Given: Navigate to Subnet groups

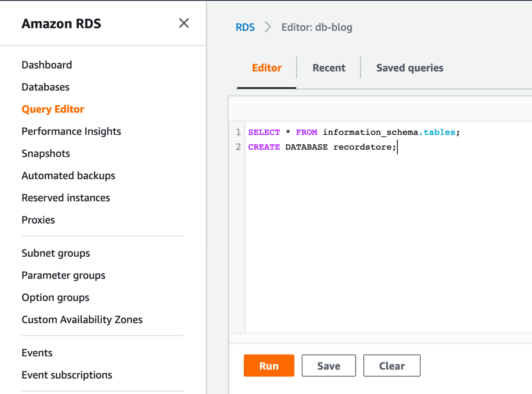Looking at the screenshot, I should coord(56,253).
